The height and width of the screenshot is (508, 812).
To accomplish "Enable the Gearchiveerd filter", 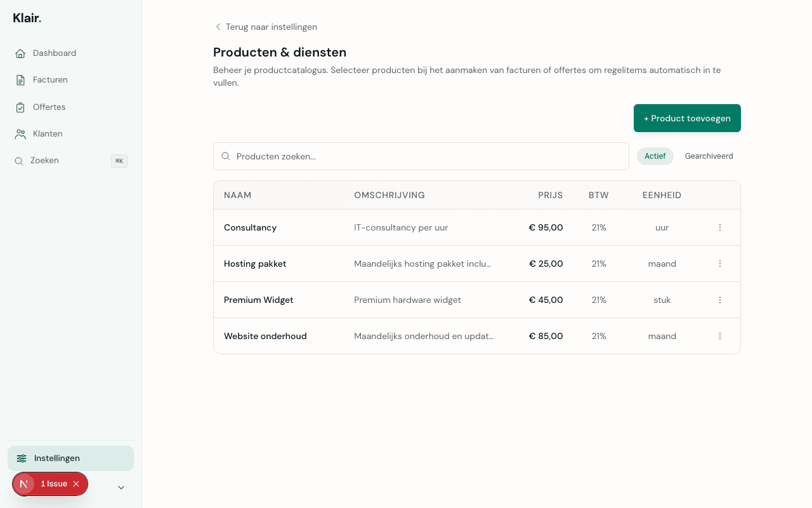I will tap(709, 156).
